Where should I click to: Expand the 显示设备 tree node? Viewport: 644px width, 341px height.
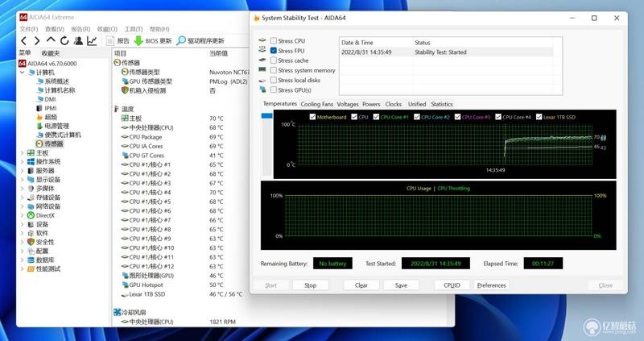[23, 180]
